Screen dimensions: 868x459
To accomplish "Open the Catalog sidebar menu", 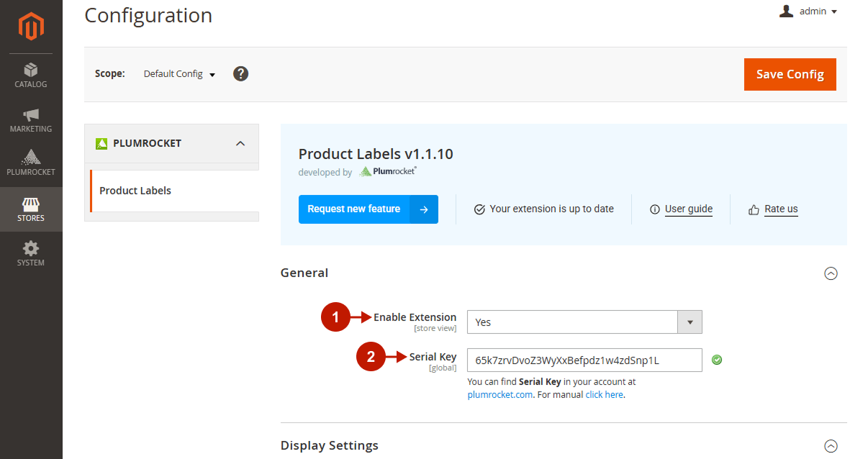I will click(31, 76).
